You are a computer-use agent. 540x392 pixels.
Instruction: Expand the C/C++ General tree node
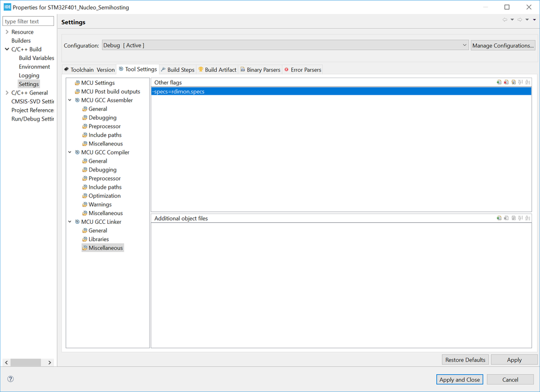coord(6,93)
